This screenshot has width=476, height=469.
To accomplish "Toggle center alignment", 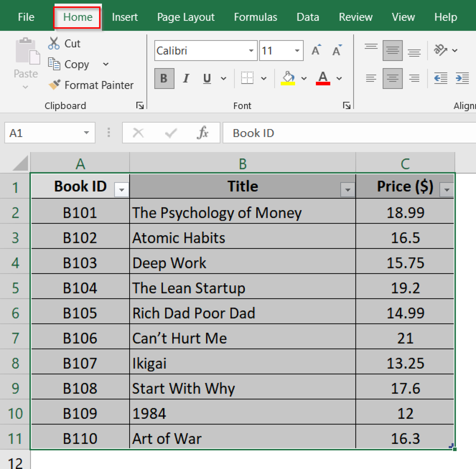I will [x=393, y=78].
